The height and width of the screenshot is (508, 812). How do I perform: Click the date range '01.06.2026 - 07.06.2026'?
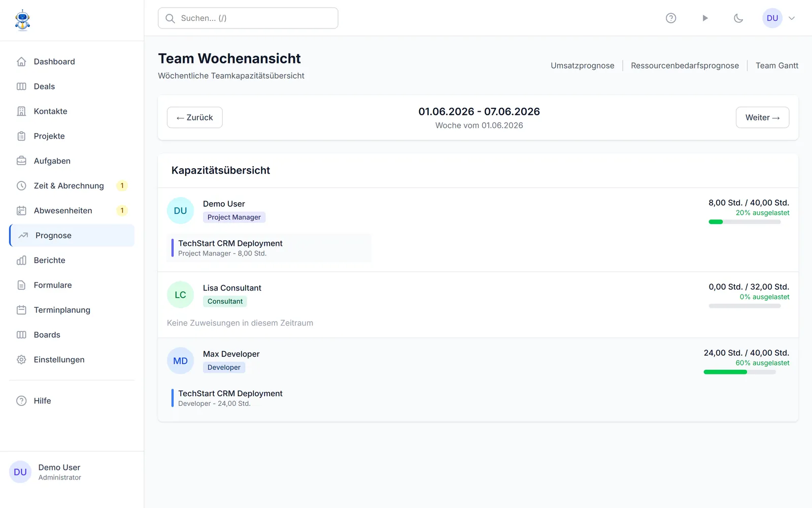tap(479, 112)
